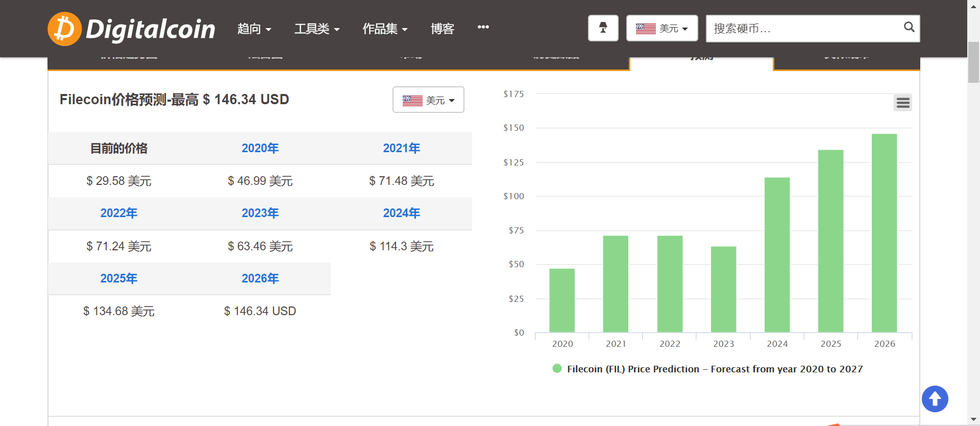980x426 pixels.
Task: Open the chart hamburger context menu
Action: tap(903, 103)
